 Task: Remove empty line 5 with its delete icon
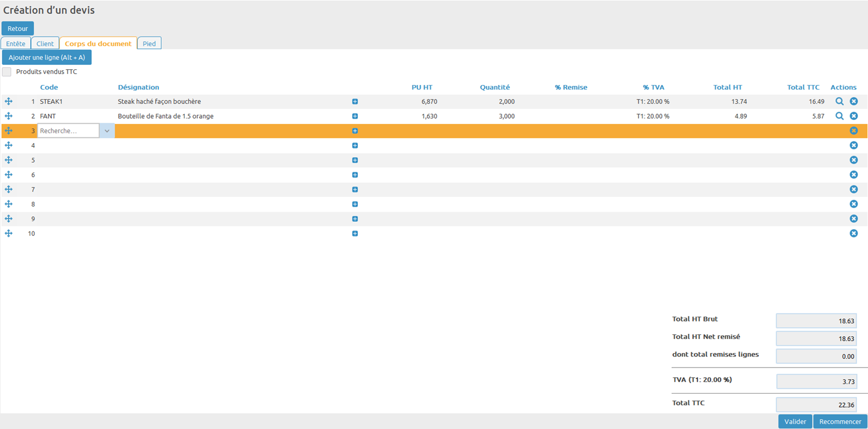tap(853, 160)
